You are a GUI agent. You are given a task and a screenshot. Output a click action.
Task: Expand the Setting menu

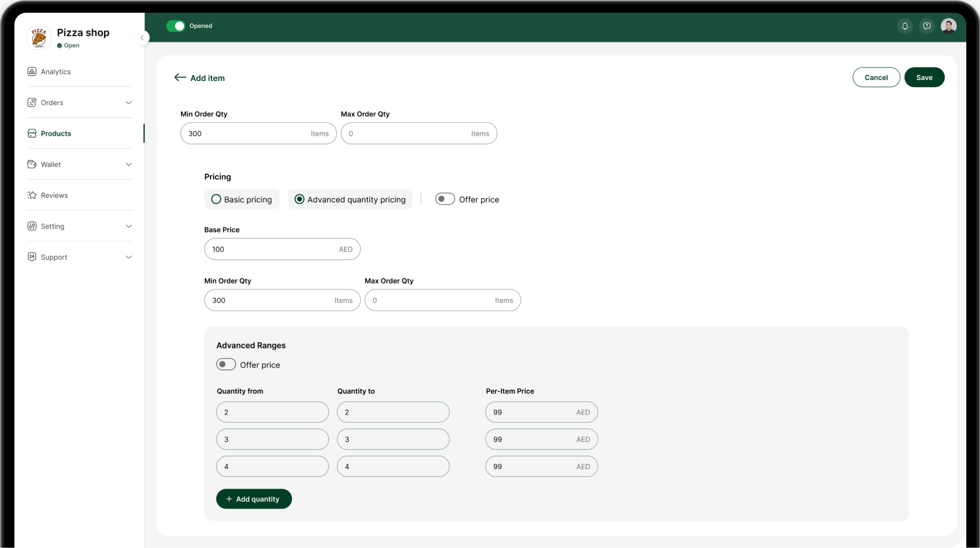pyautogui.click(x=52, y=226)
